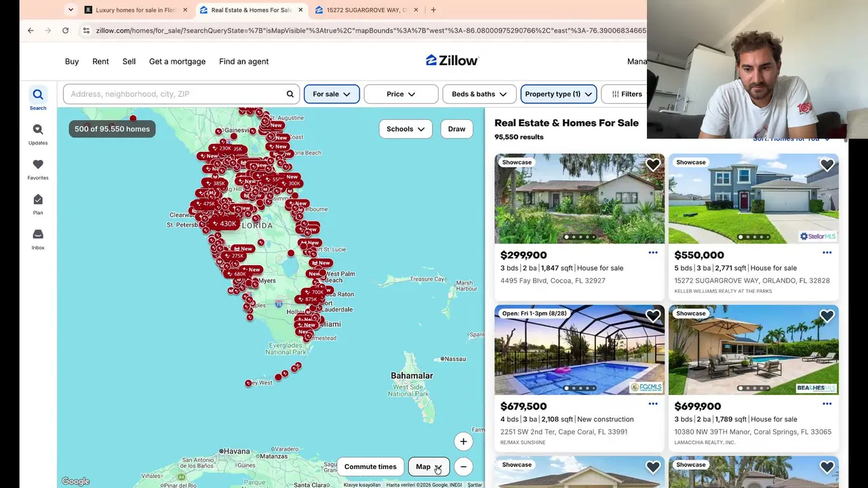The height and width of the screenshot is (488, 868).
Task: Open Updates from the sidebar
Action: coord(38,134)
